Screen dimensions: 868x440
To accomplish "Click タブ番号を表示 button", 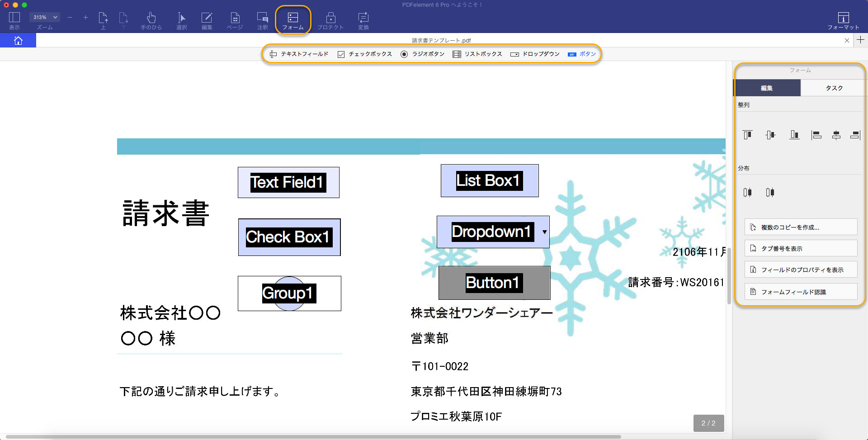I will (x=801, y=248).
